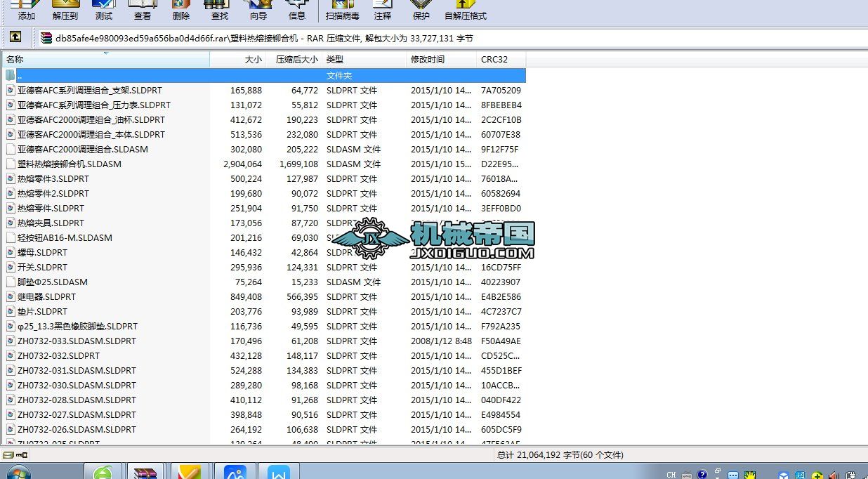Select file name 开关.SLDPRT
This screenshot has width=868, height=479.
click(x=42, y=267)
